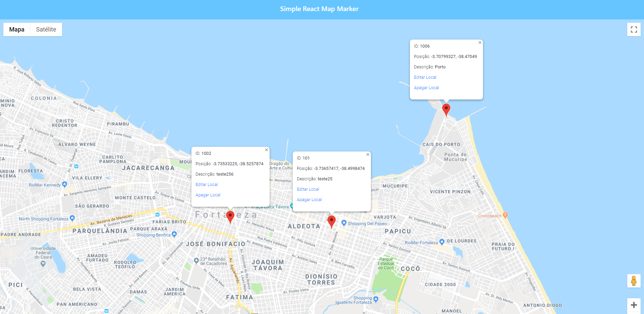Switch to the Satélite view tab

tap(46, 29)
